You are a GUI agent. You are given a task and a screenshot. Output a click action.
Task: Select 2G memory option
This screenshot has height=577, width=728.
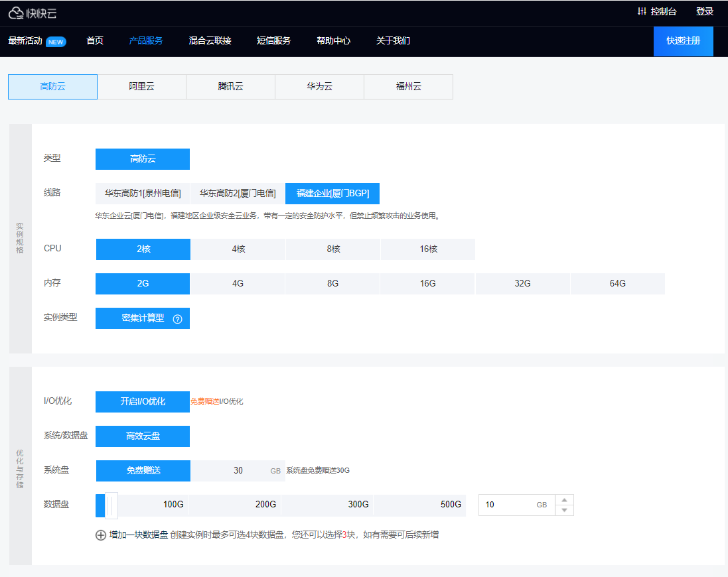143,283
